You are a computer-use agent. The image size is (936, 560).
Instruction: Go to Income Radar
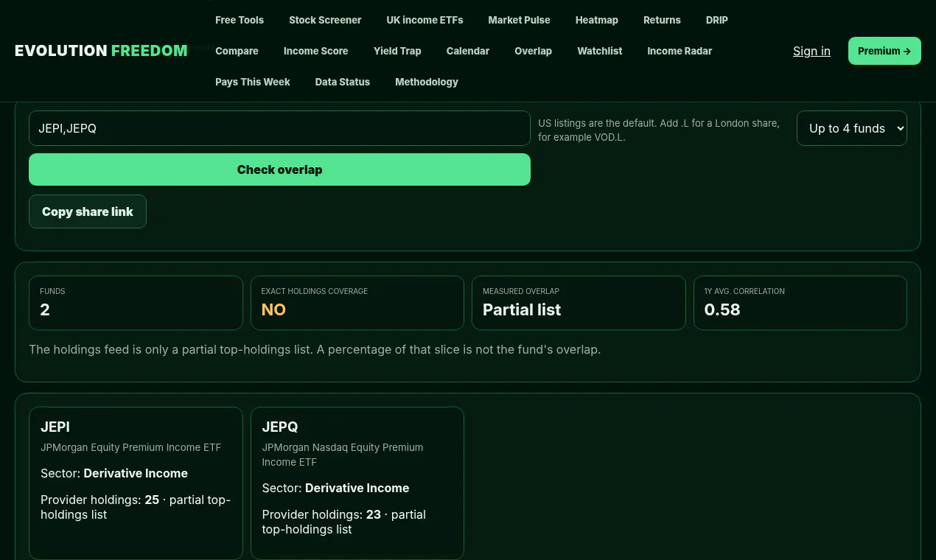coord(680,51)
